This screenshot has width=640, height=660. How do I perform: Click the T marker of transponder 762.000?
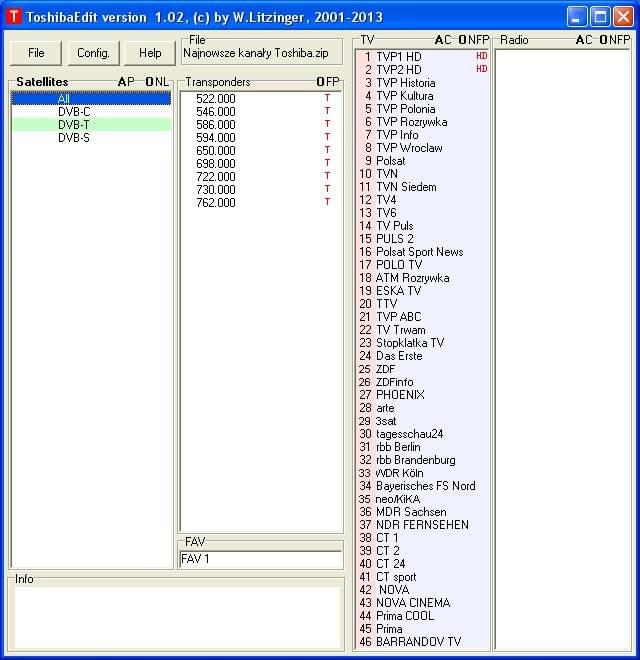pyautogui.click(x=327, y=202)
